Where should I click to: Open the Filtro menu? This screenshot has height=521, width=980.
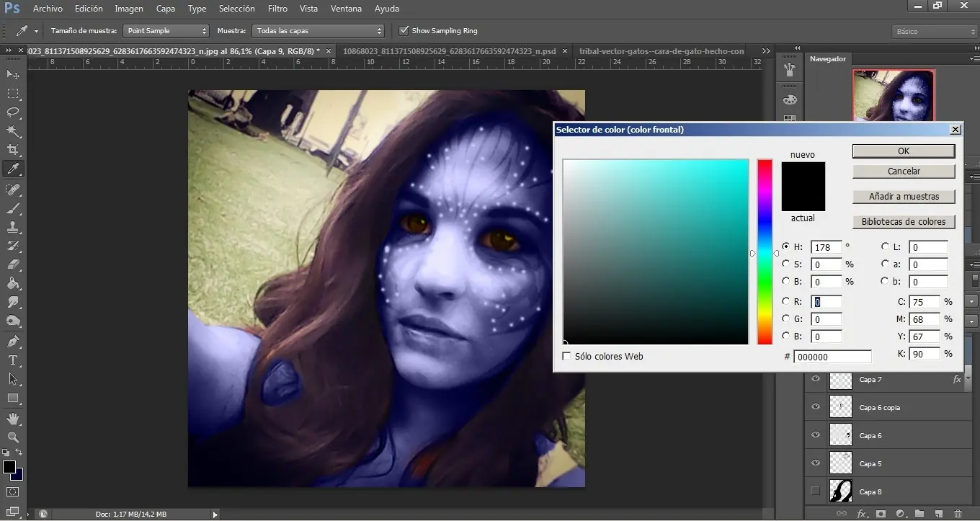coord(277,9)
